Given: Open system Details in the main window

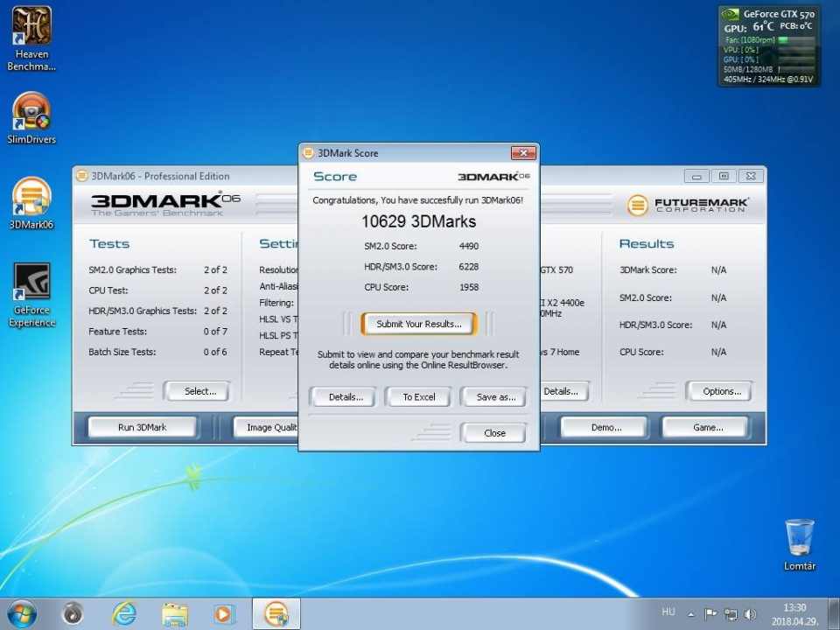Looking at the screenshot, I should (563, 391).
